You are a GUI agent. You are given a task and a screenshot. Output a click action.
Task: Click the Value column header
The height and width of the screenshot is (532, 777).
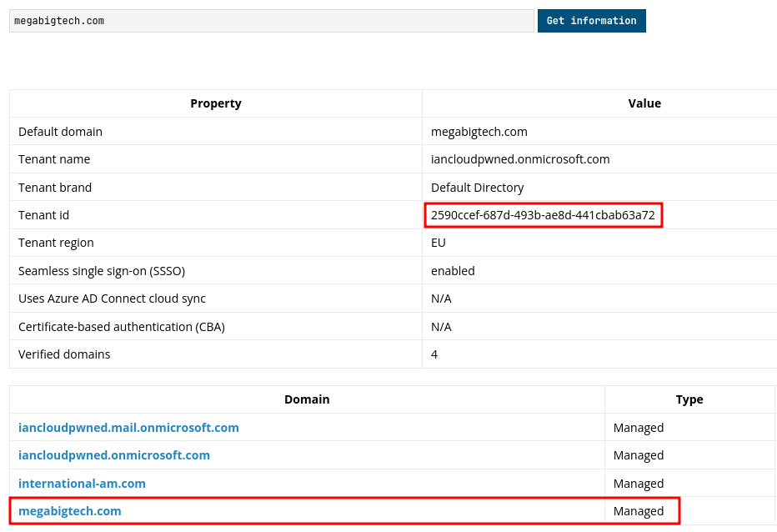[644, 103]
